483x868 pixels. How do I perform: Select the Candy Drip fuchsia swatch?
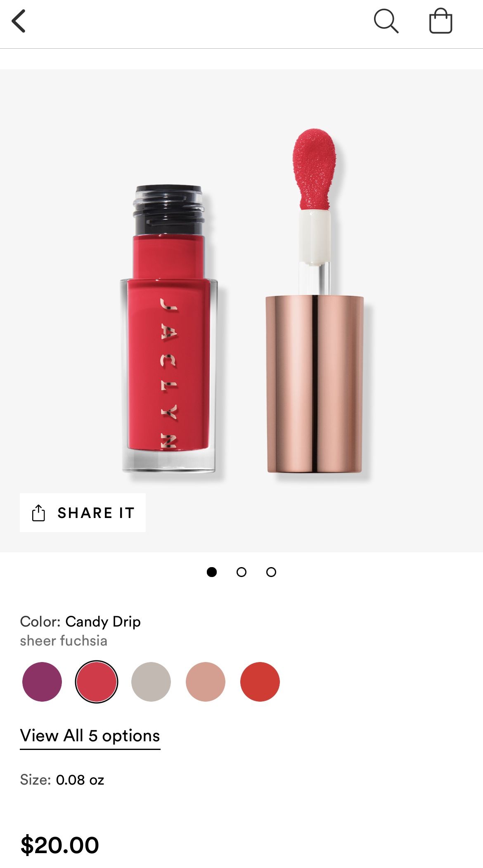click(x=97, y=682)
